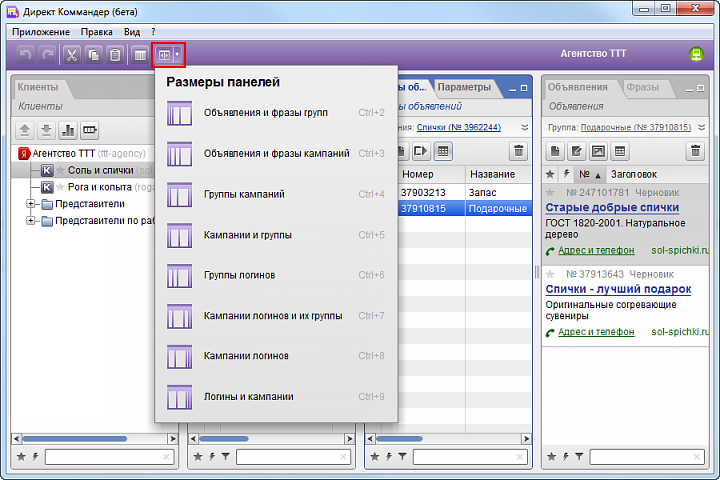This screenshot has width=720, height=480.
Task: Choose layout Логины и кампании
Action: 276,396
